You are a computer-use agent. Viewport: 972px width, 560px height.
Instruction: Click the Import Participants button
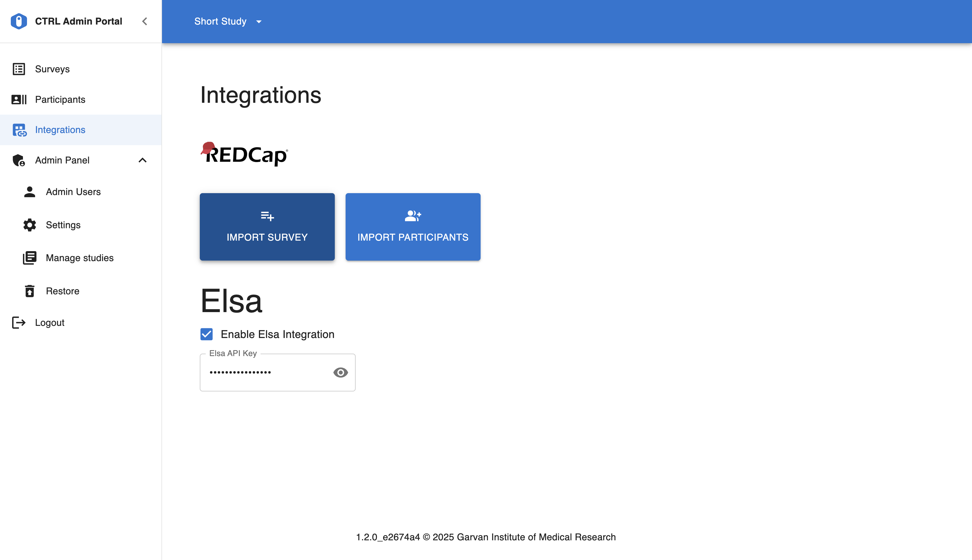[413, 227]
